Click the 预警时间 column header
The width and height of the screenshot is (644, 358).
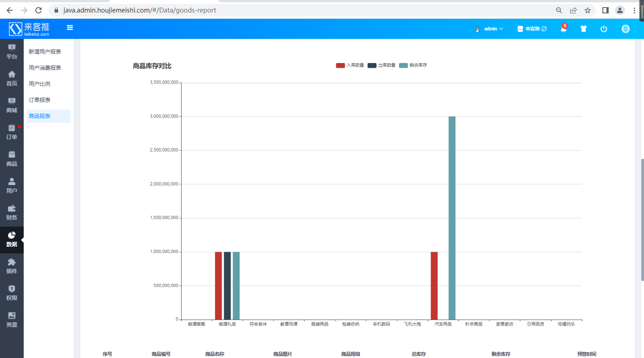coord(587,354)
